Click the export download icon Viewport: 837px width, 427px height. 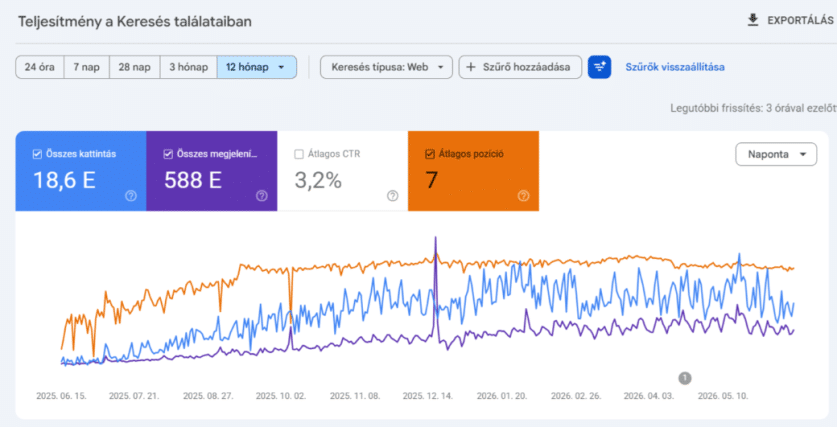coord(753,20)
